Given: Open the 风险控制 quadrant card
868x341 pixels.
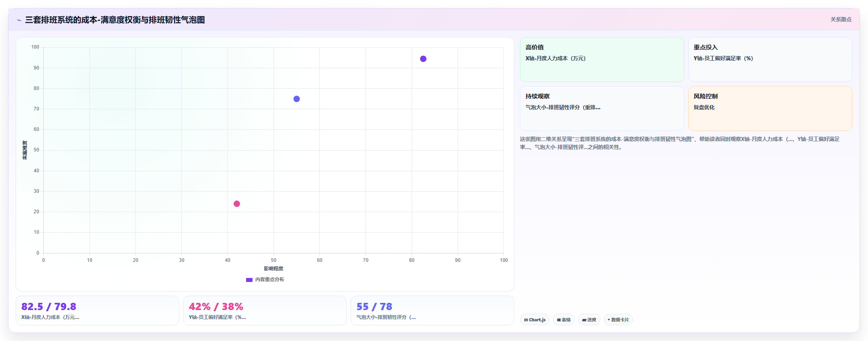Looking at the screenshot, I should [x=770, y=108].
